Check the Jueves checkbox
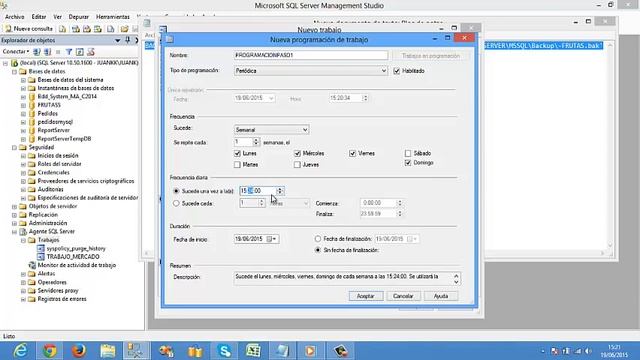This screenshot has width=640, height=360. point(297,165)
